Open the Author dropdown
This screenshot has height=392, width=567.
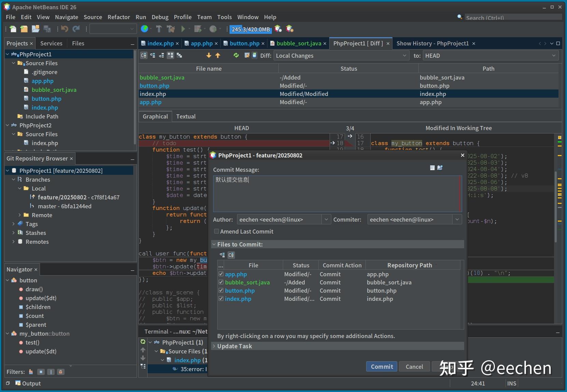(x=326, y=219)
